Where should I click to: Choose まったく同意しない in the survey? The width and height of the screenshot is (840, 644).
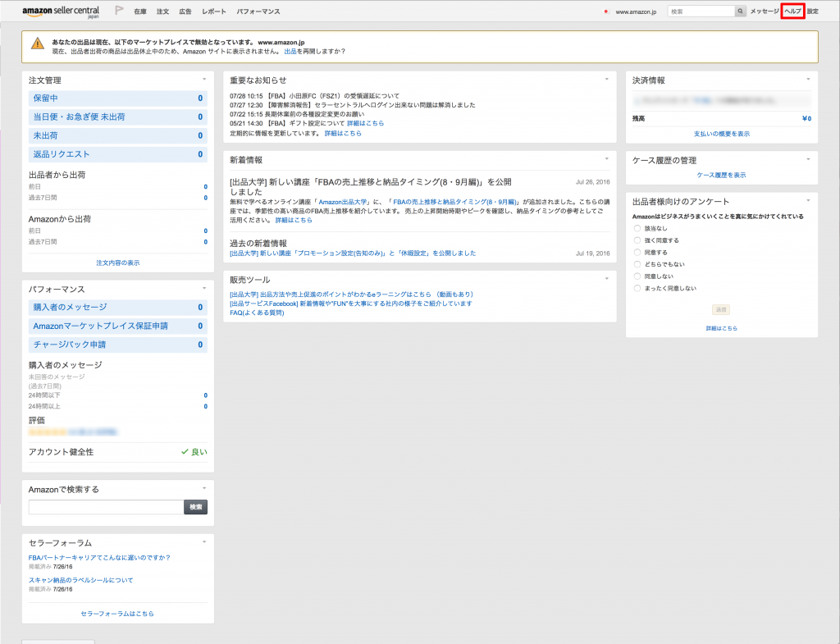coord(637,288)
